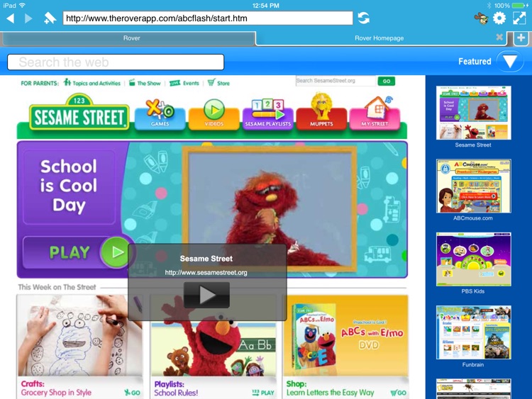Open ABCs with Elmo DVD shop card
532x399 pixels.
345,347
